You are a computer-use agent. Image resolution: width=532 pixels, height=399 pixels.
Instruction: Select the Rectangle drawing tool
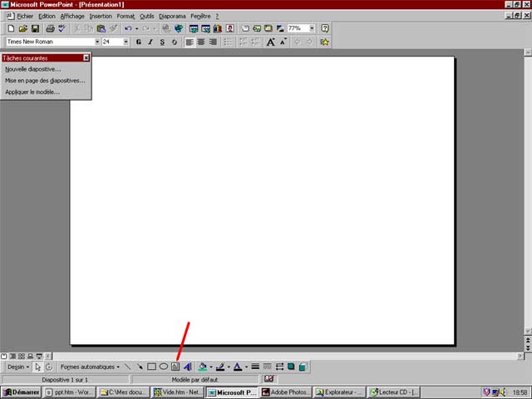151,367
